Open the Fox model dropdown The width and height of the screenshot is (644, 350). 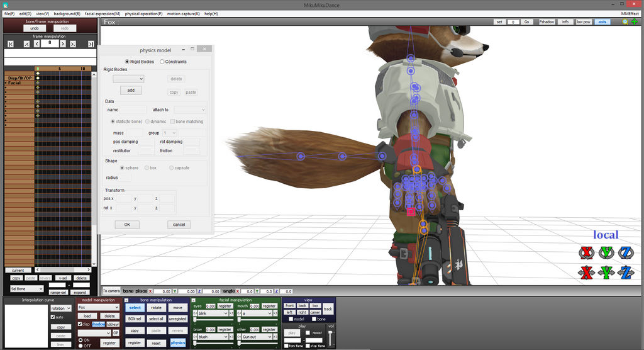tap(98, 307)
